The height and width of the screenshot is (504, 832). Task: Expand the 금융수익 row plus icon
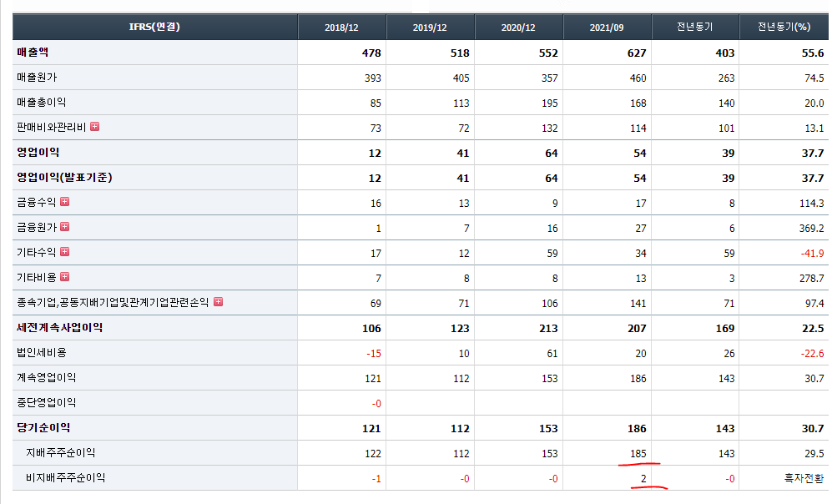65,202
